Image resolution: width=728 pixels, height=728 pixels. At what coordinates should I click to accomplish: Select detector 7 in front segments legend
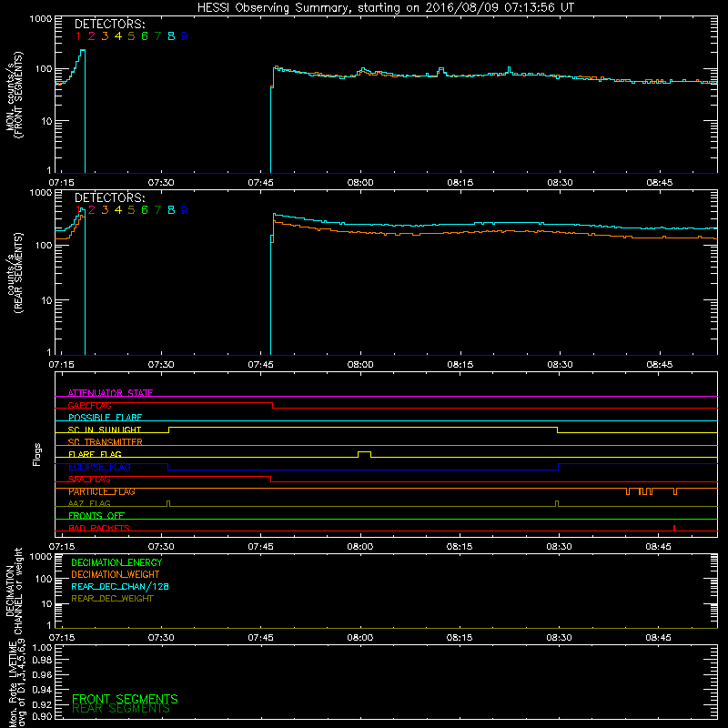157,36
